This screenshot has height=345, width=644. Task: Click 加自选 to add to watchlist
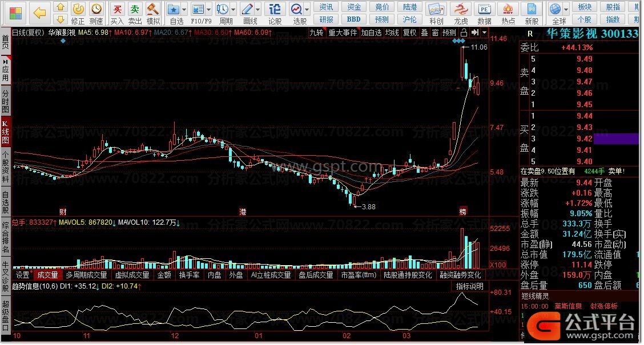coord(371,33)
